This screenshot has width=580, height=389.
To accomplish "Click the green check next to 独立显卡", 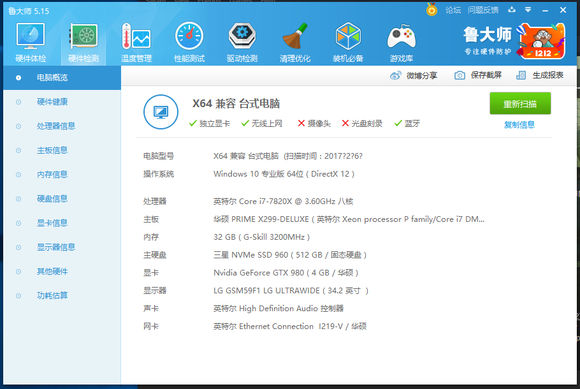I will (193, 123).
